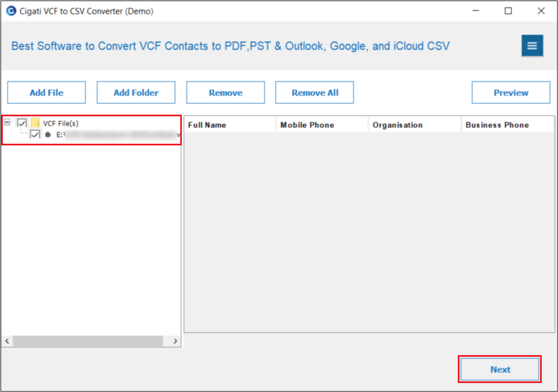Click the tree panel horizontal scrollbar thumb
The height and width of the screenshot is (392, 558).
pyautogui.click(x=88, y=341)
